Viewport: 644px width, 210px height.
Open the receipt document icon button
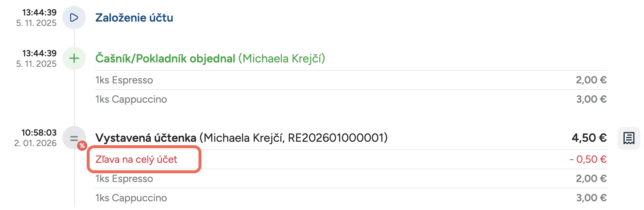pos(629,138)
